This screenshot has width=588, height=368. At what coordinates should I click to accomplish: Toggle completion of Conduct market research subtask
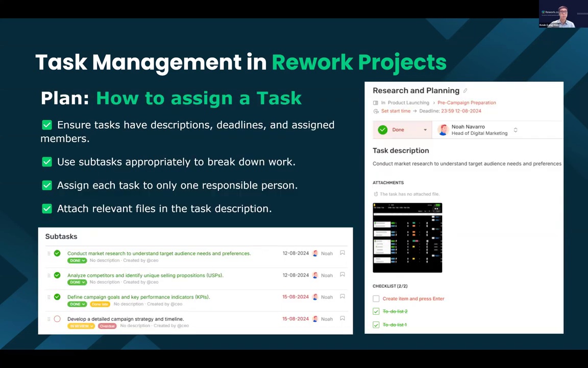coord(57,253)
